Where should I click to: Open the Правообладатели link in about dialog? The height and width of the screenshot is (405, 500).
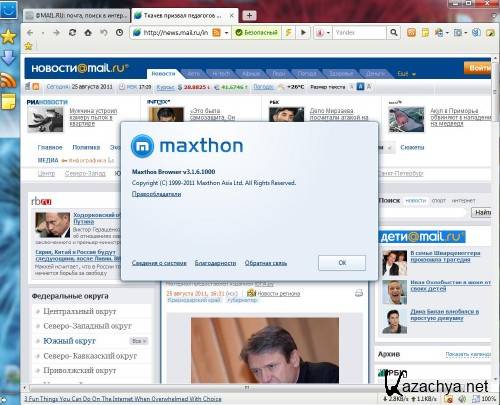(x=157, y=194)
